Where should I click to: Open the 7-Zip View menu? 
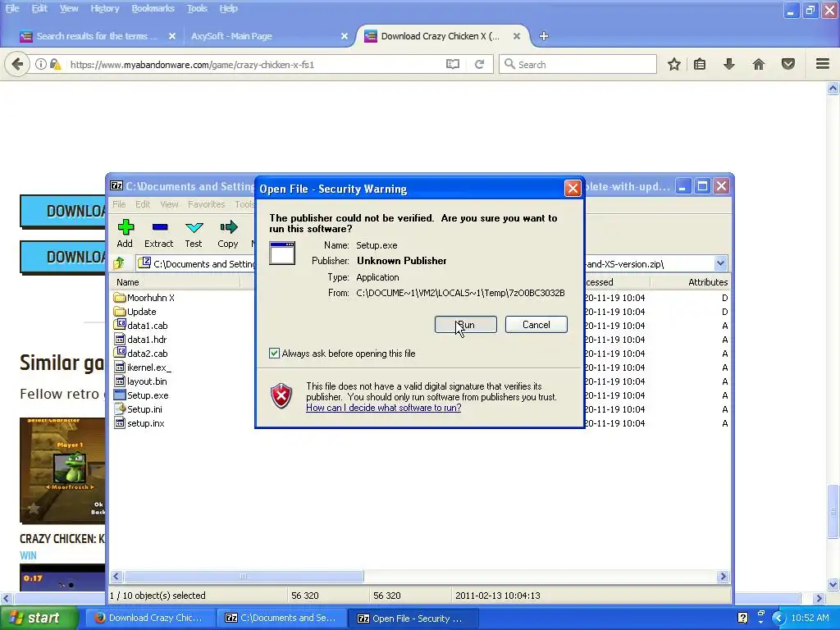click(169, 204)
